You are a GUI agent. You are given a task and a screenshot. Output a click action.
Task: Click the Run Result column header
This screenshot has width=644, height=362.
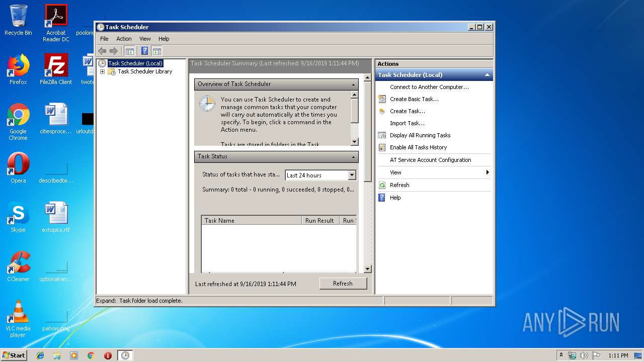(320, 220)
